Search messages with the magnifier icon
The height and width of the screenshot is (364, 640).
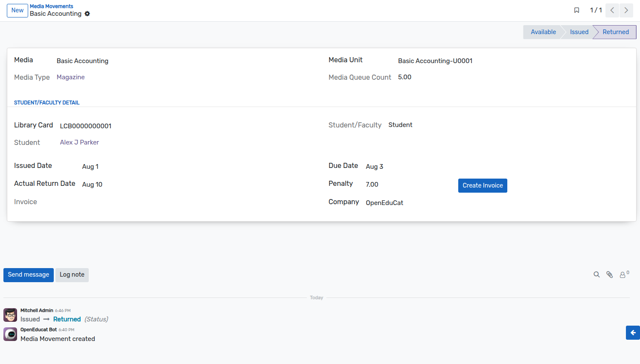point(596,275)
